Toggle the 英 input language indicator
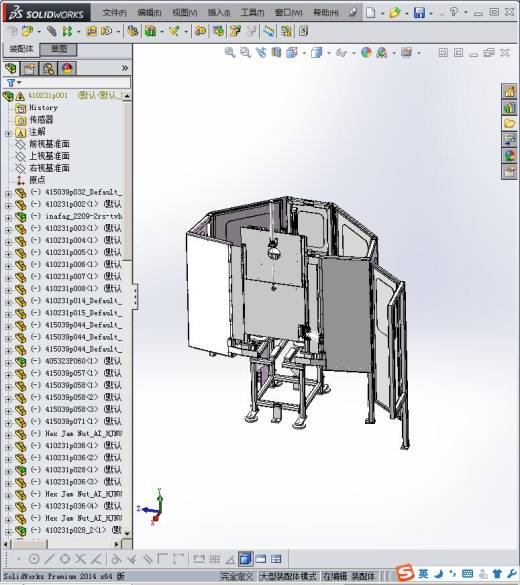Viewport: 520px width, 585px height. (423, 573)
